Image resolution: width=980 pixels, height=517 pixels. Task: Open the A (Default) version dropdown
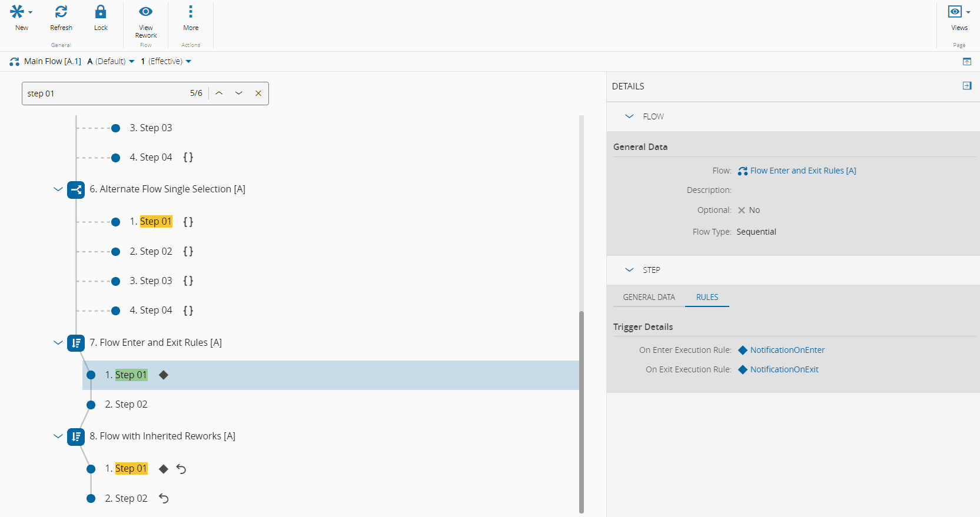pyautogui.click(x=111, y=61)
